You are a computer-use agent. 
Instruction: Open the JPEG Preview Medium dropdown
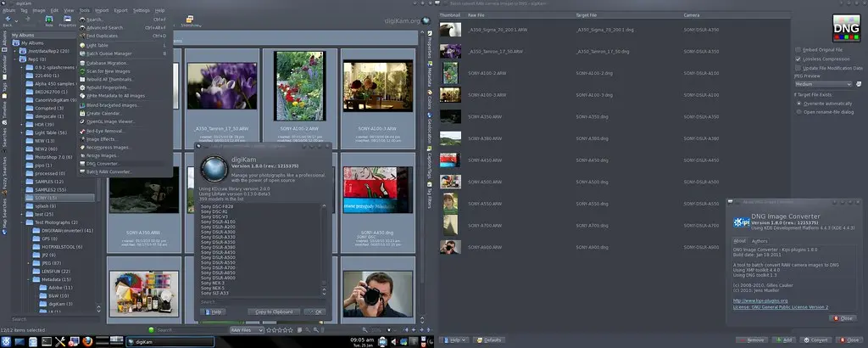(x=823, y=84)
